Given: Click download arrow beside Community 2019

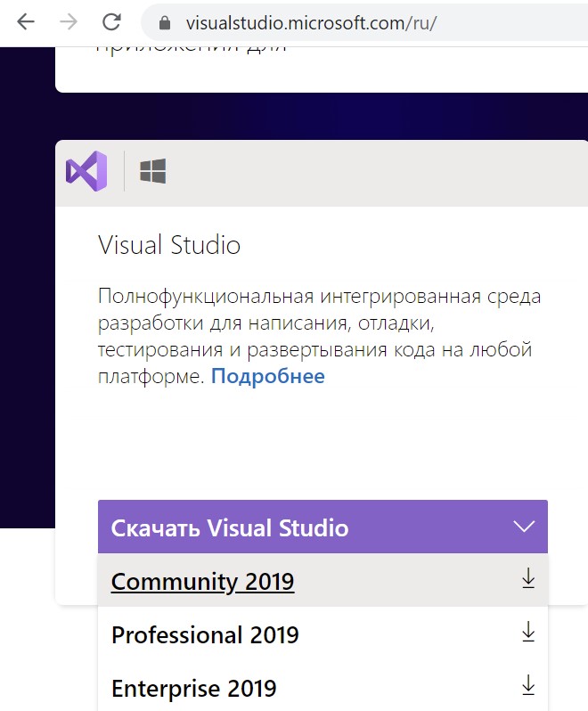Looking at the screenshot, I should 528,578.
